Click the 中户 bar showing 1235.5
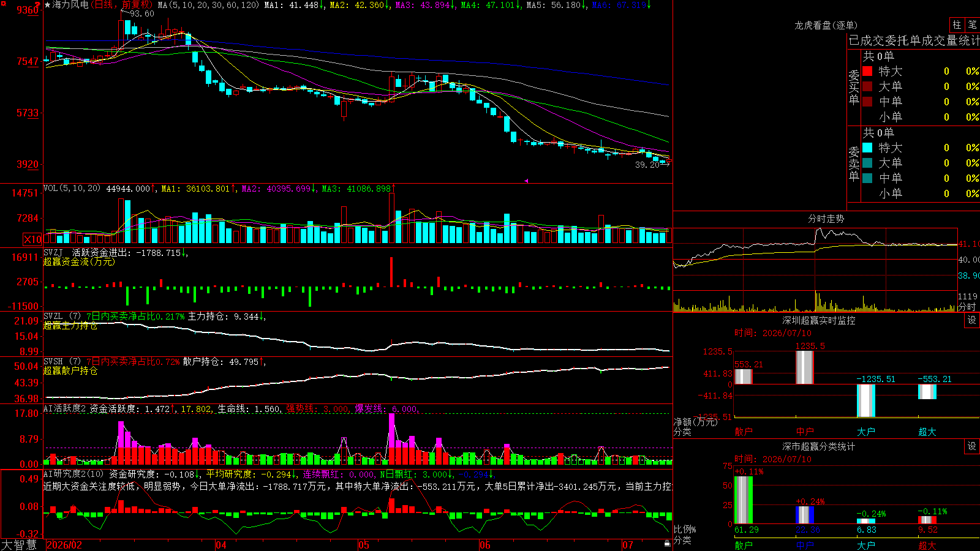The width and height of the screenshot is (980, 551). click(805, 367)
